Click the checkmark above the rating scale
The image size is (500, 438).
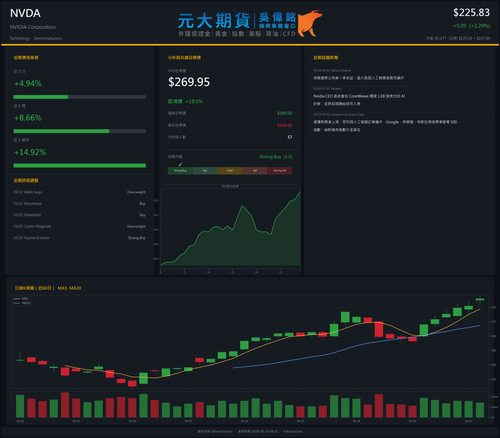(180, 164)
